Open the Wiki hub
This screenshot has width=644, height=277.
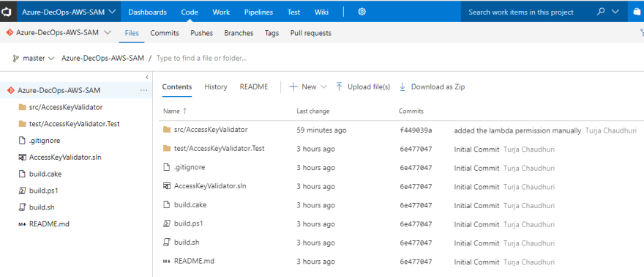pyautogui.click(x=321, y=12)
